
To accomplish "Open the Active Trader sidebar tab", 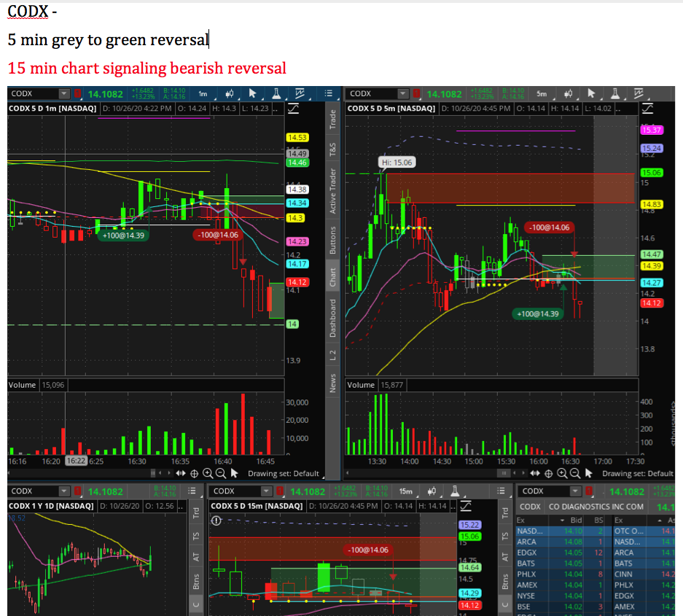I will (x=333, y=191).
